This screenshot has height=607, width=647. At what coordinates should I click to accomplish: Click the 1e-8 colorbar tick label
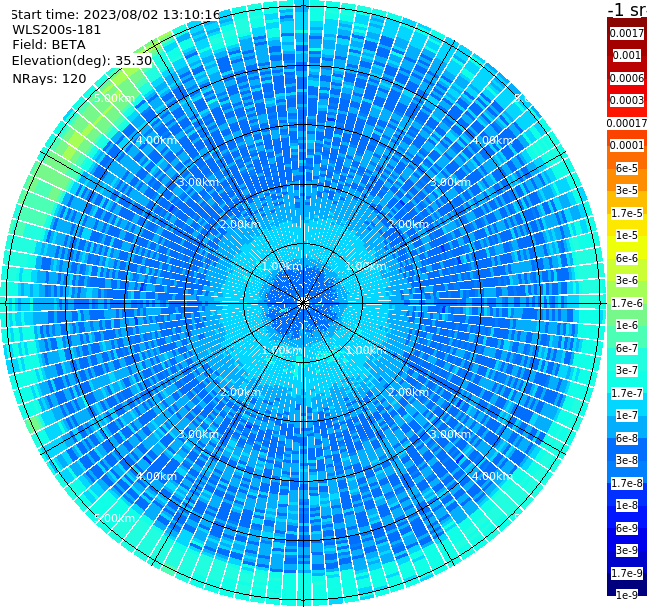tap(627, 505)
